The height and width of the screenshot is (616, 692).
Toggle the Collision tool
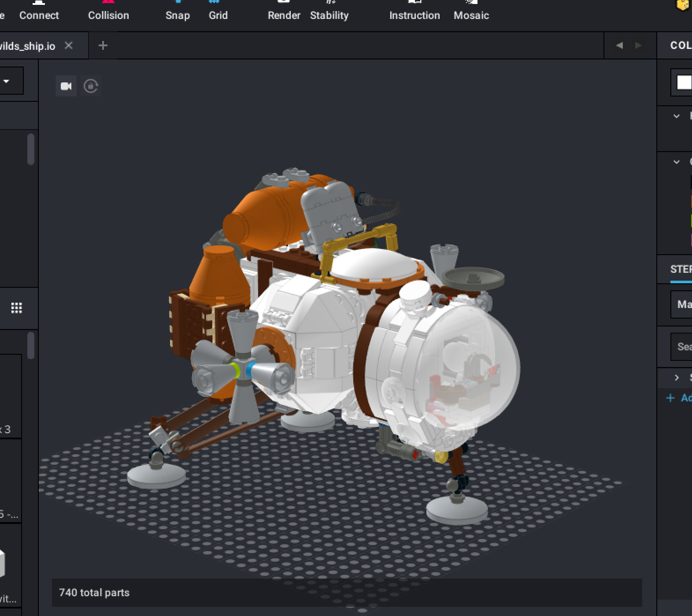pyautogui.click(x=108, y=11)
